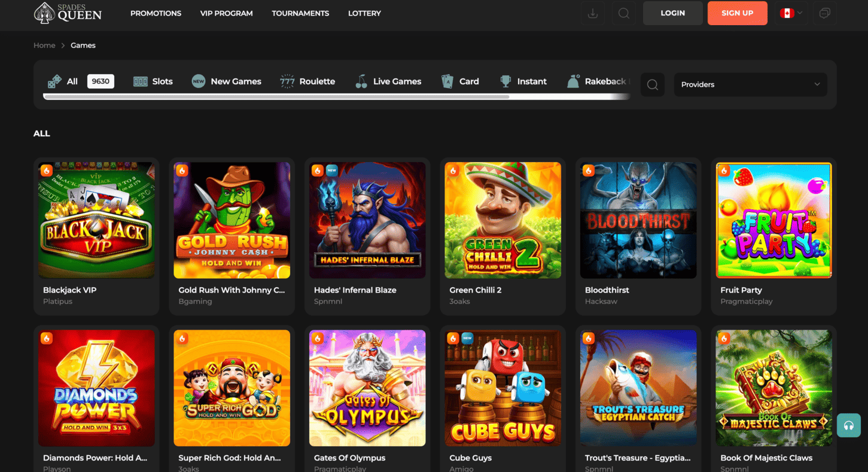Click the search icon beside Providers
Image resolution: width=868 pixels, height=472 pixels.
click(x=653, y=84)
